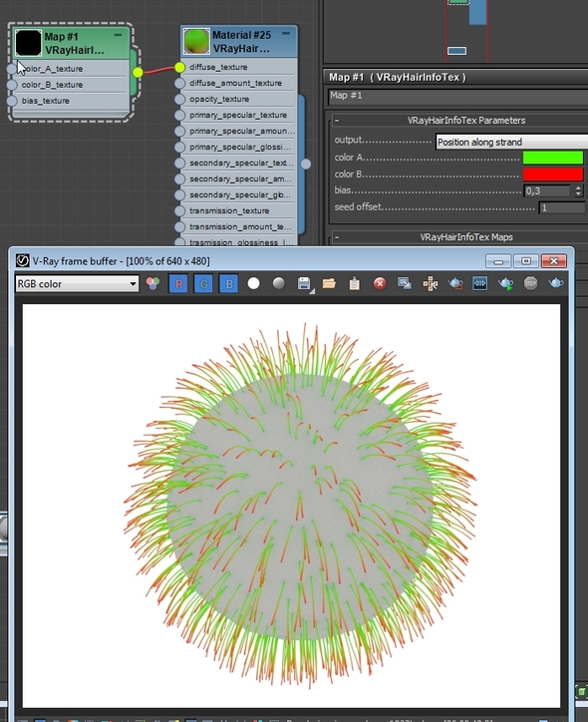Image resolution: width=588 pixels, height=722 pixels.
Task: Open image file with folder icon
Action: pyautogui.click(x=329, y=283)
